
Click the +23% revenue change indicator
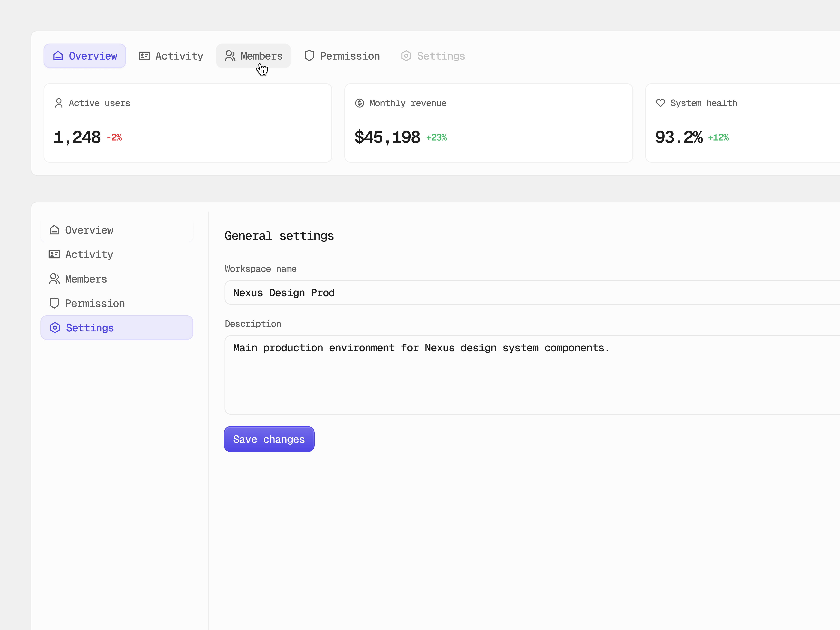tap(437, 137)
